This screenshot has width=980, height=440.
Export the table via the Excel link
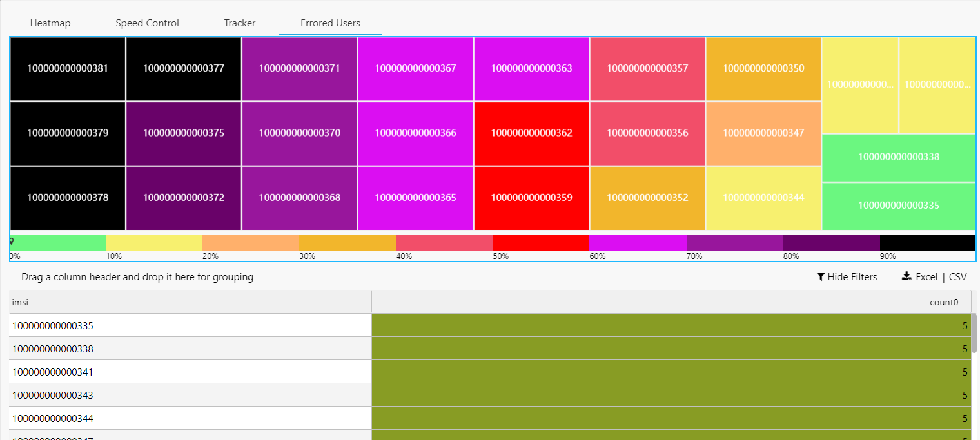coord(926,277)
